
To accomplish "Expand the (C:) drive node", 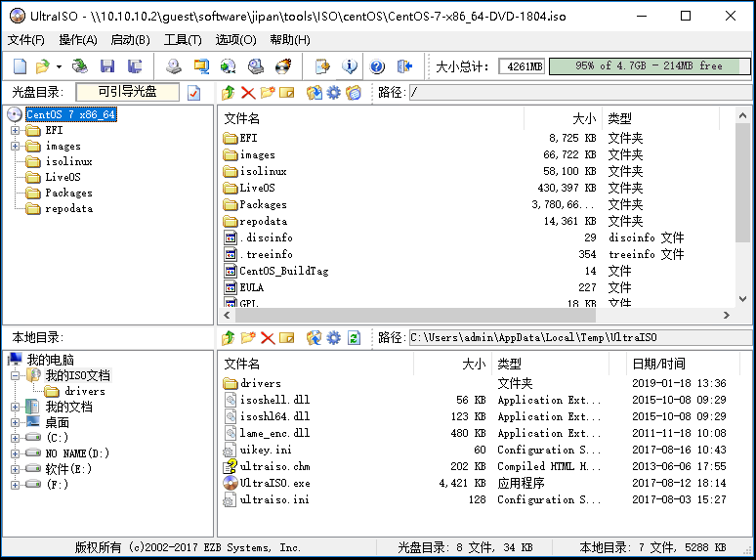I will tap(15, 438).
